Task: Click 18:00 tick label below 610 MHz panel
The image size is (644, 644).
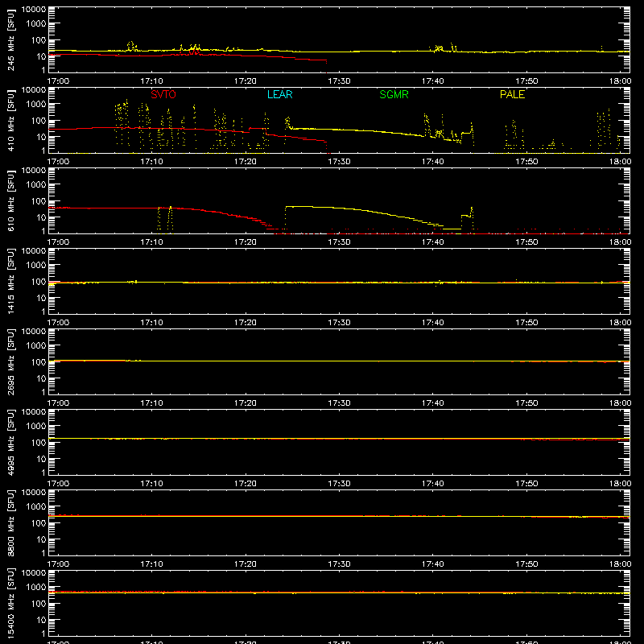Action: 620,242
